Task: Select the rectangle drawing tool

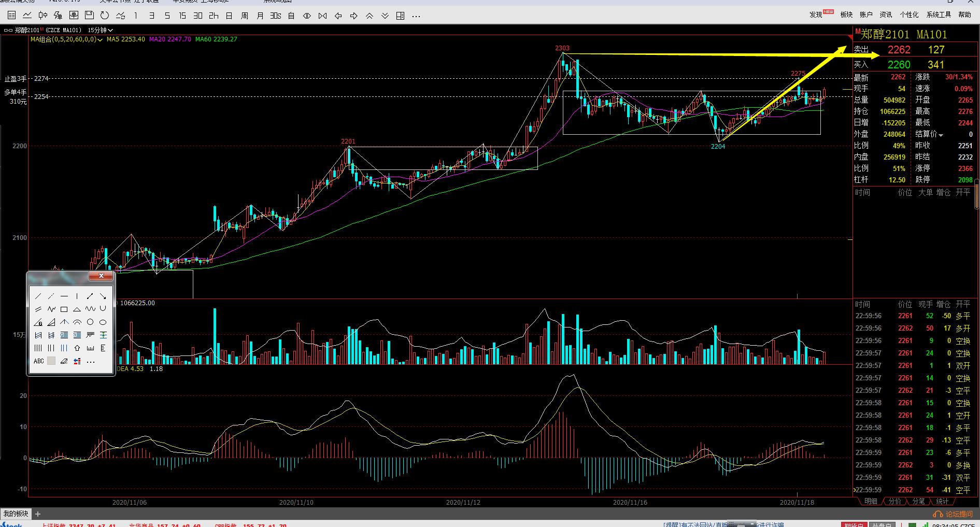Action: 64,309
